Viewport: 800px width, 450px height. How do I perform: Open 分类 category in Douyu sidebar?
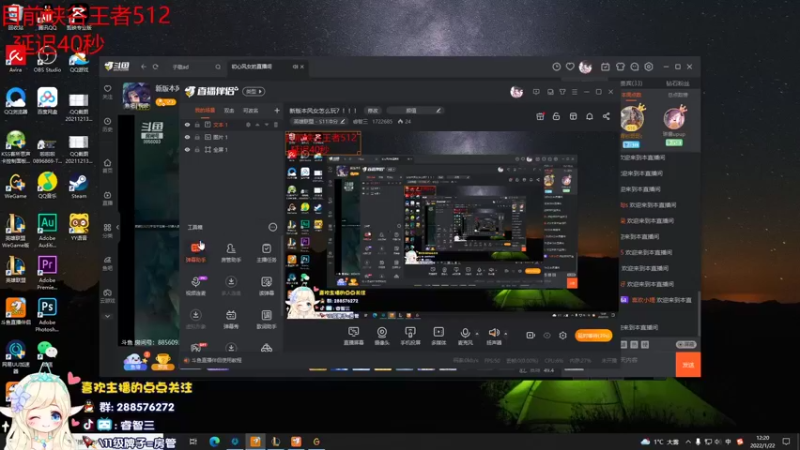tap(108, 230)
